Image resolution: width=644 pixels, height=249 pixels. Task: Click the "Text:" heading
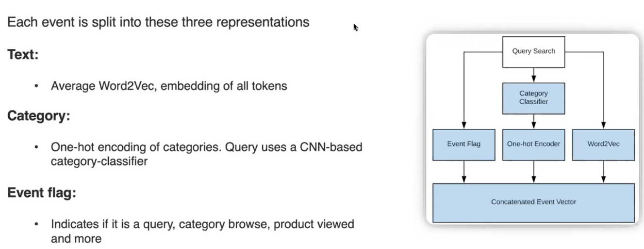(23, 55)
